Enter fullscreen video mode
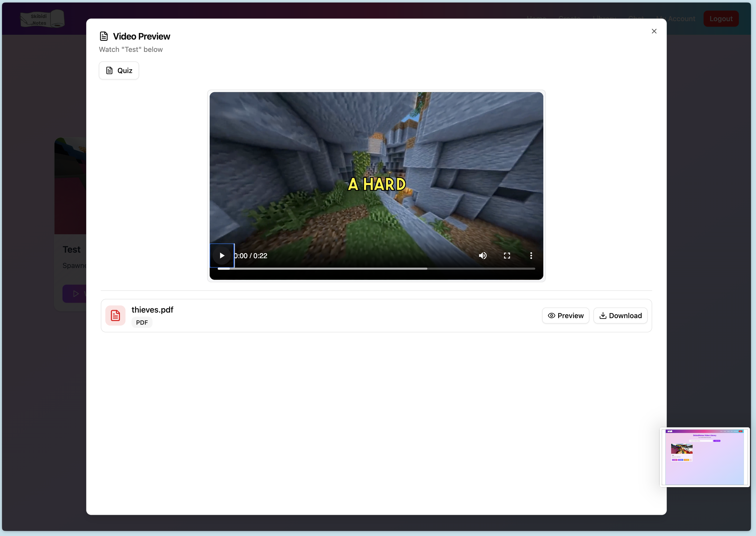This screenshot has height=536, width=756. (507, 255)
